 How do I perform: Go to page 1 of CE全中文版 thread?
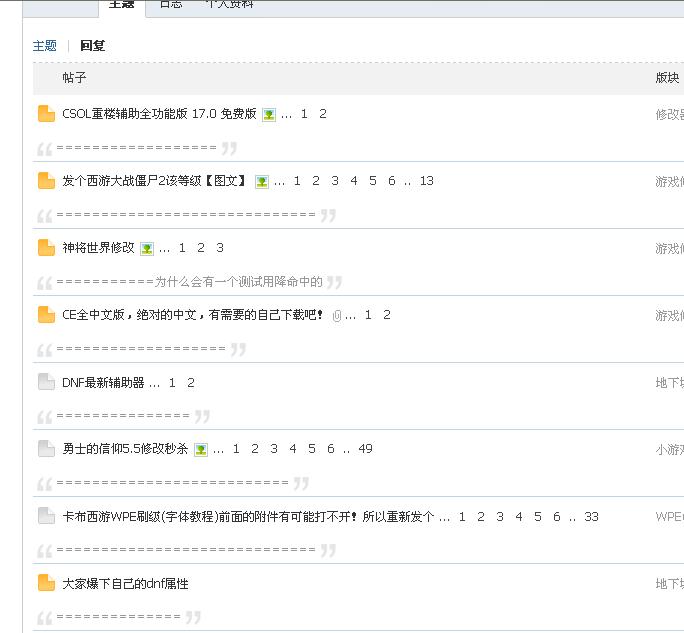[368, 315]
